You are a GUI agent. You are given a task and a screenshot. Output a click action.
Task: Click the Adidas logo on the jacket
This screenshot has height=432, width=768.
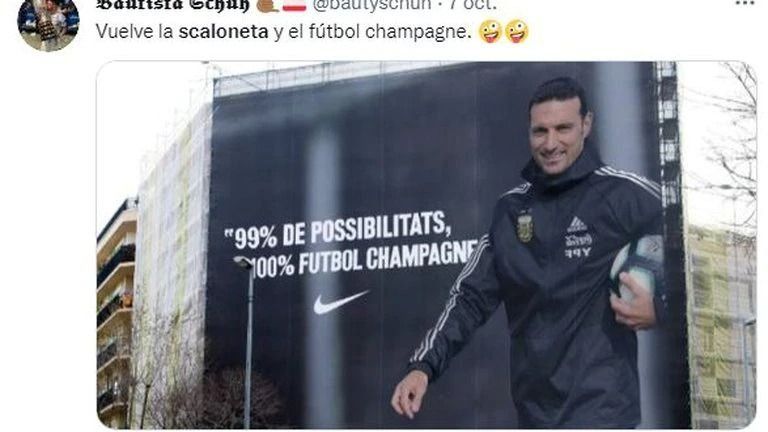pyautogui.click(x=577, y=225)
